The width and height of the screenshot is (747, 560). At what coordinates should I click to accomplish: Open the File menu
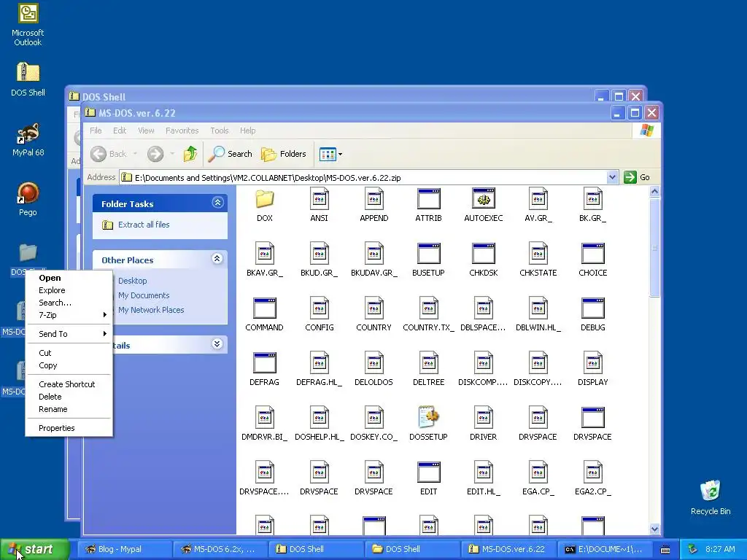tap(96, 131)
